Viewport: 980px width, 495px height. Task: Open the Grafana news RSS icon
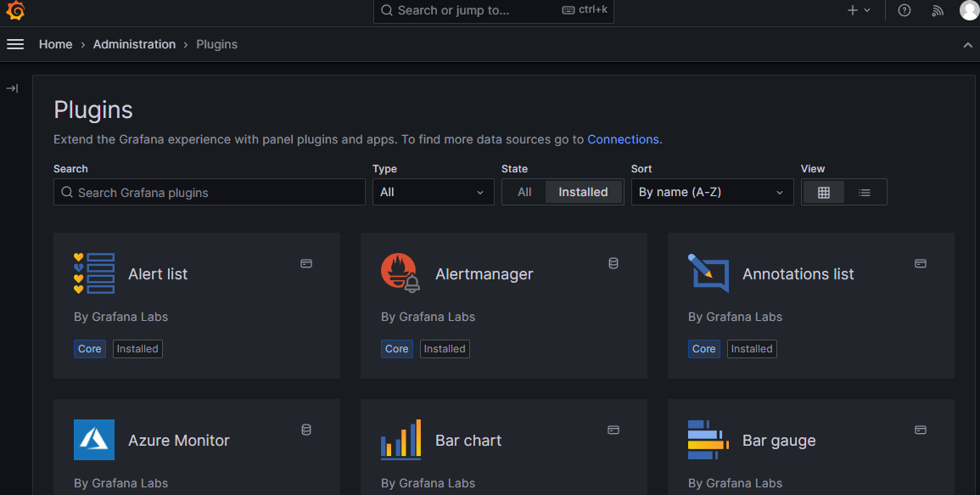[x=937, y=11]
